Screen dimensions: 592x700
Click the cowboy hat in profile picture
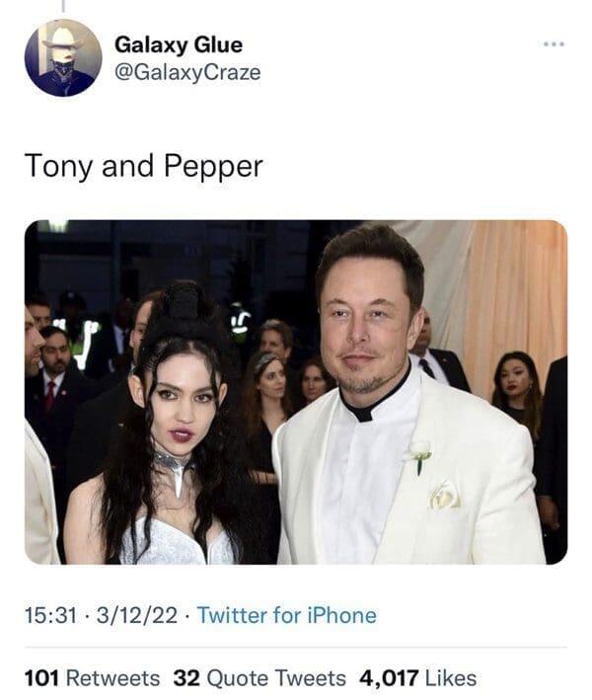(x=62, y=38)
